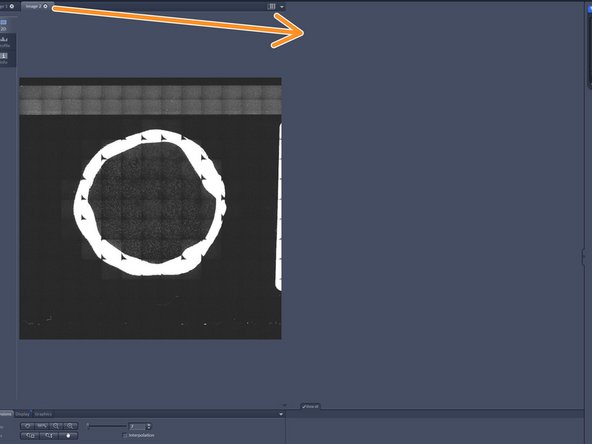Viewport: 592px width, 444px height.
Task: Click the split-view layout icon at top
Action: pos(271,6)
